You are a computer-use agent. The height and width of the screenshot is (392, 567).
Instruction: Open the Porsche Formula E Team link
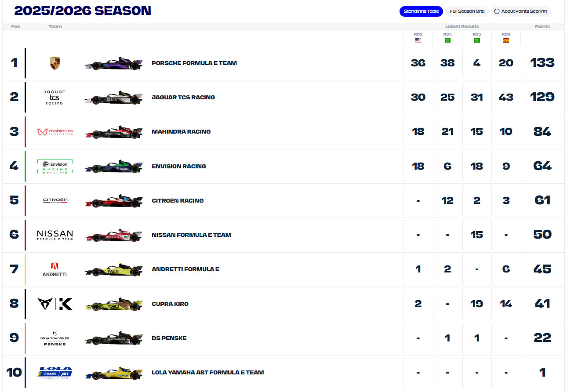(x=194, y=63)
